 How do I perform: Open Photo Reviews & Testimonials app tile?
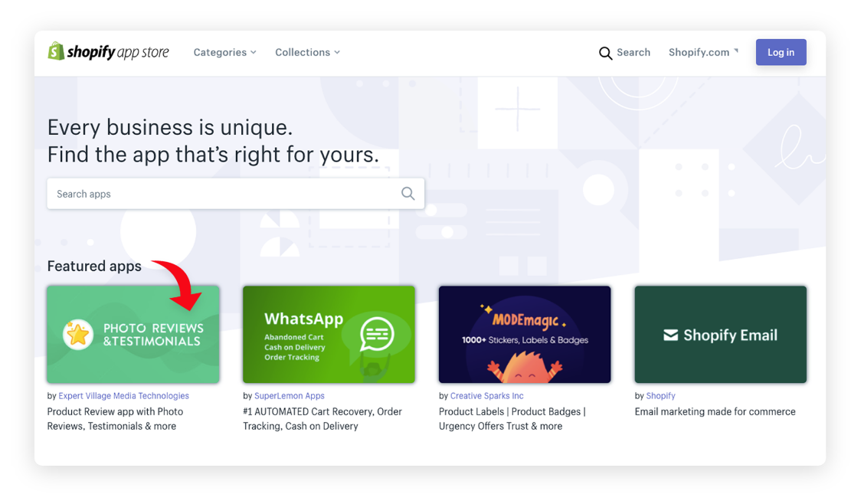pos(133,335)
